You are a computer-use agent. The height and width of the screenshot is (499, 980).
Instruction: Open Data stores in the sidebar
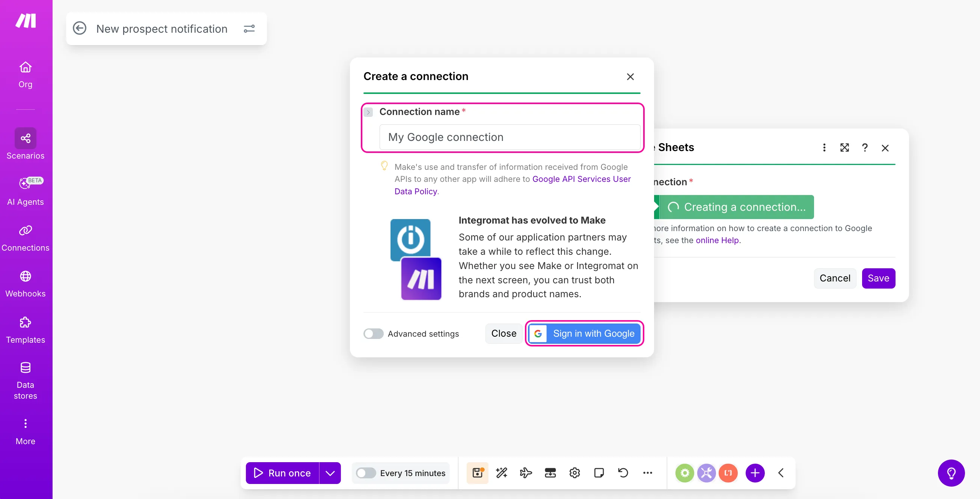26,380
